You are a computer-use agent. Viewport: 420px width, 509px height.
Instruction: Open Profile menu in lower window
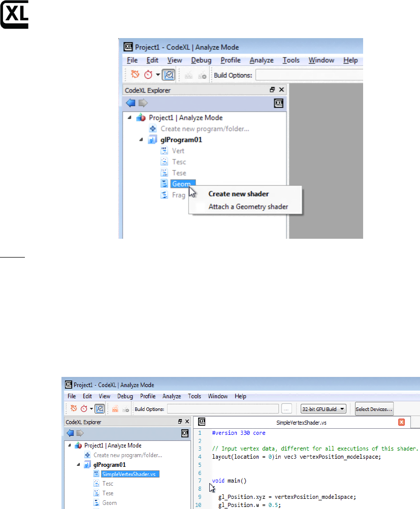[x=148, y=396]
